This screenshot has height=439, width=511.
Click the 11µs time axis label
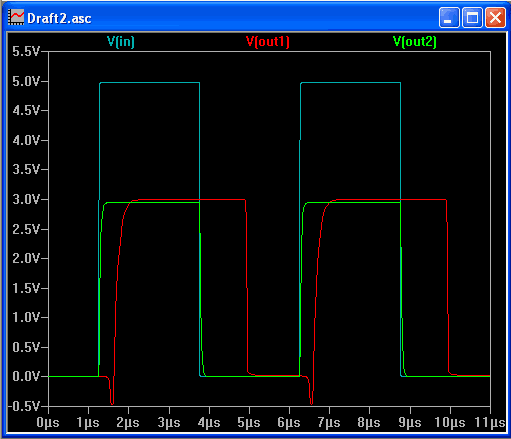[x=490, y=423]
